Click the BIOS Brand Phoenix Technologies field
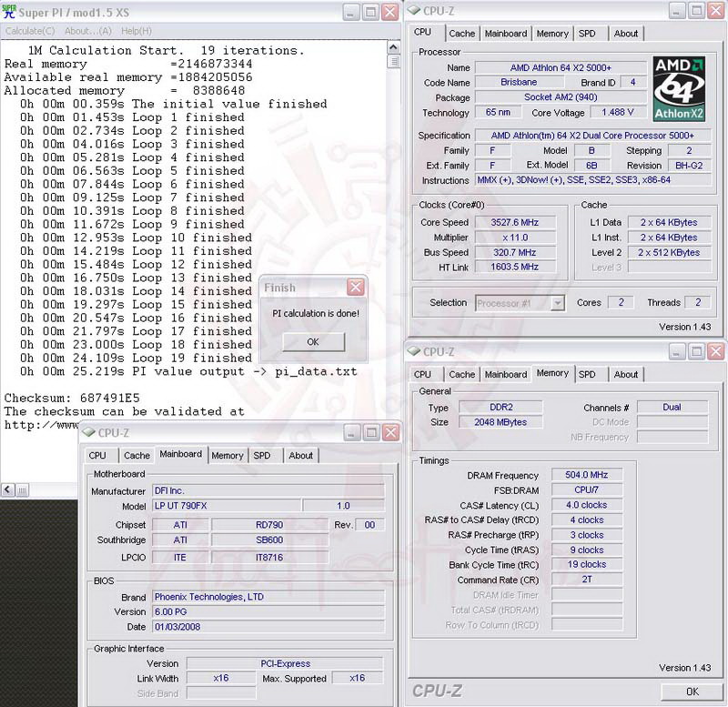 pyautogui.click(x=268, y=597)
